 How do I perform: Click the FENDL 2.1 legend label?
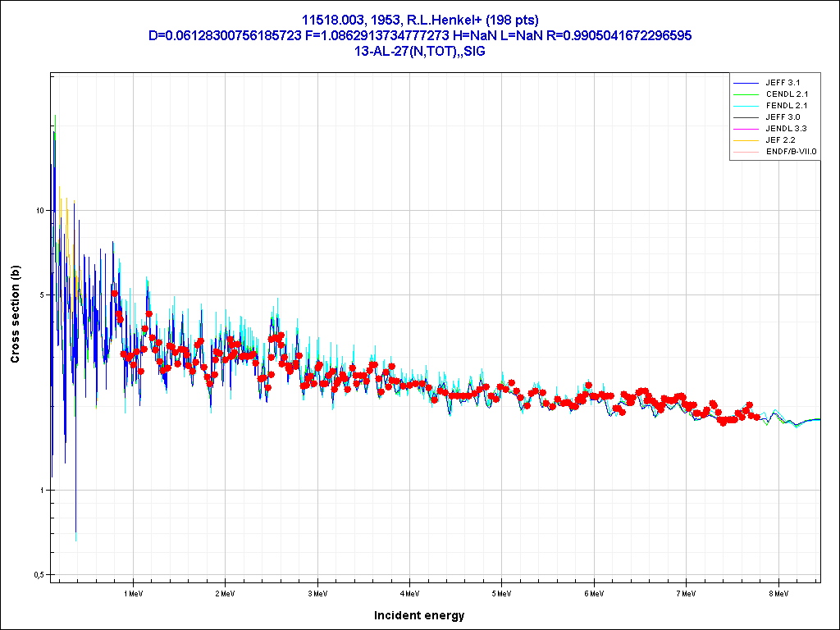click(x=788, y=106)
